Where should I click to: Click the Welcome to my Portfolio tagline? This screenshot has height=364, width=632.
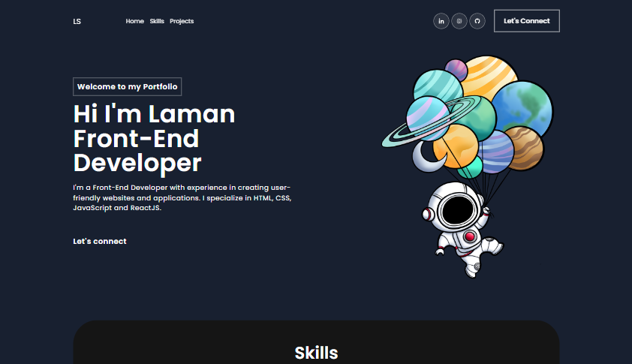128,86
